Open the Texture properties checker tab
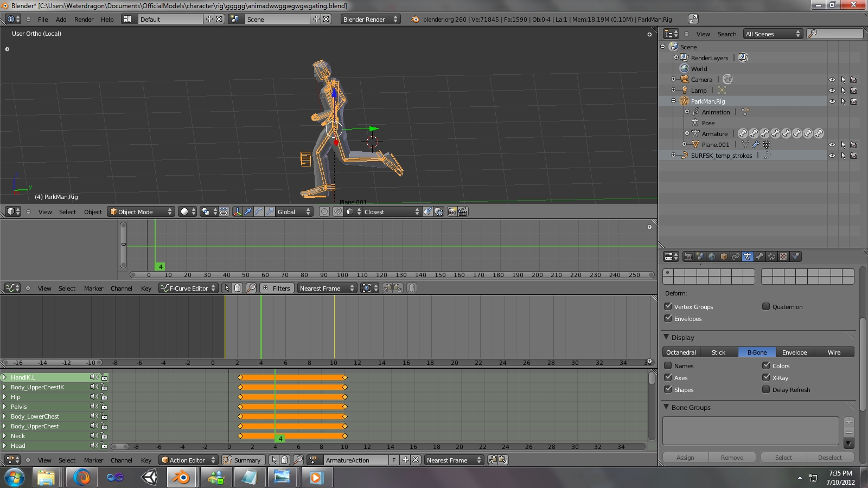This screenshot has height=488, width=868. [783, 256]
